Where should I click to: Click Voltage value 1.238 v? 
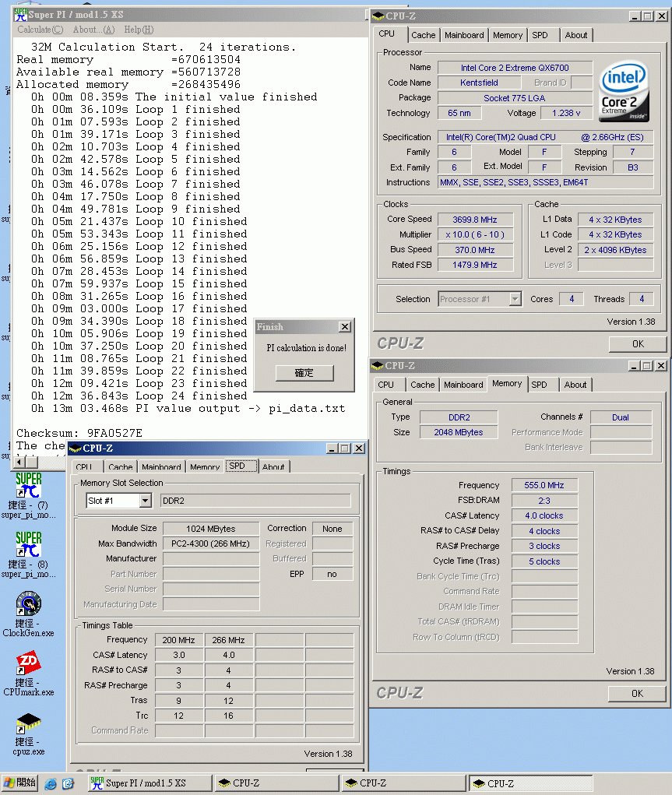(x=566, y=113)
